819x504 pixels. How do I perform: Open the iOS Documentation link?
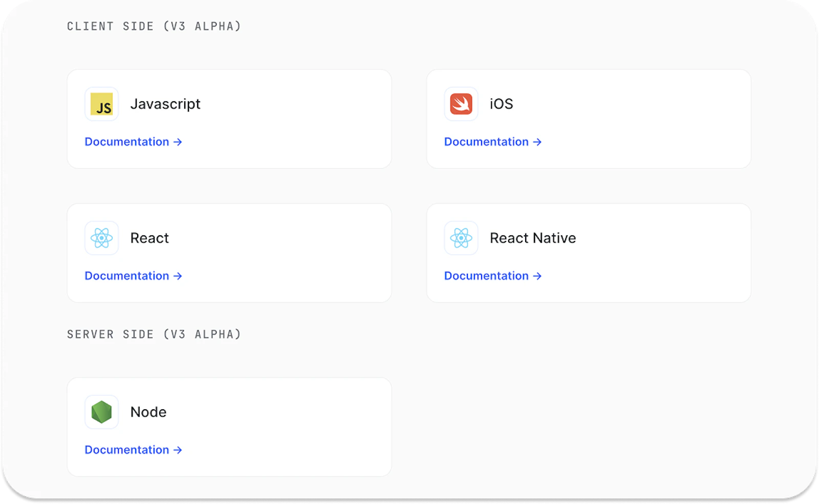tap(486, 142)
